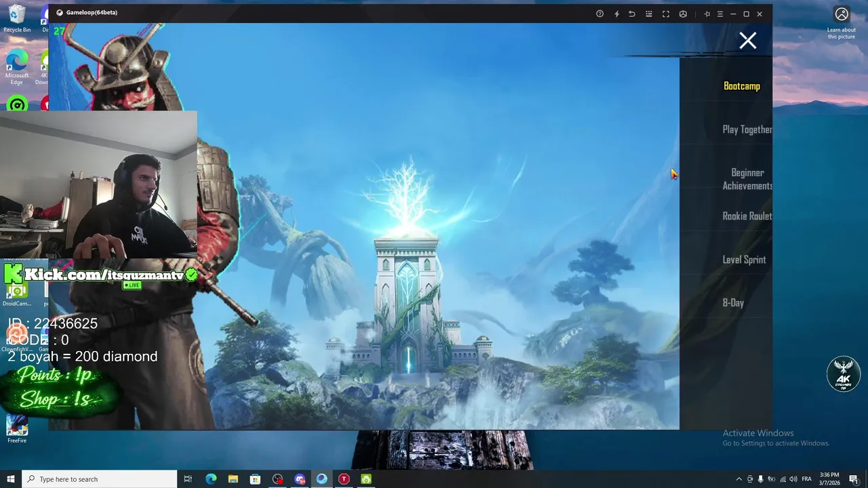Click the cube icon in Gameloop title bar
Screen dimensions: 868x488
pyautogui.click(x=683, y=14)
